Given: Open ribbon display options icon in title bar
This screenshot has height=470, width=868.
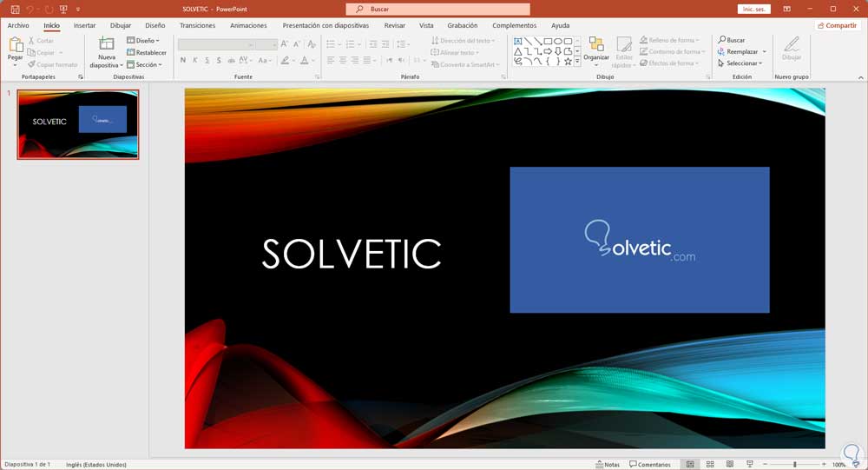Looking at the screenshot, I should pos(786,9).
